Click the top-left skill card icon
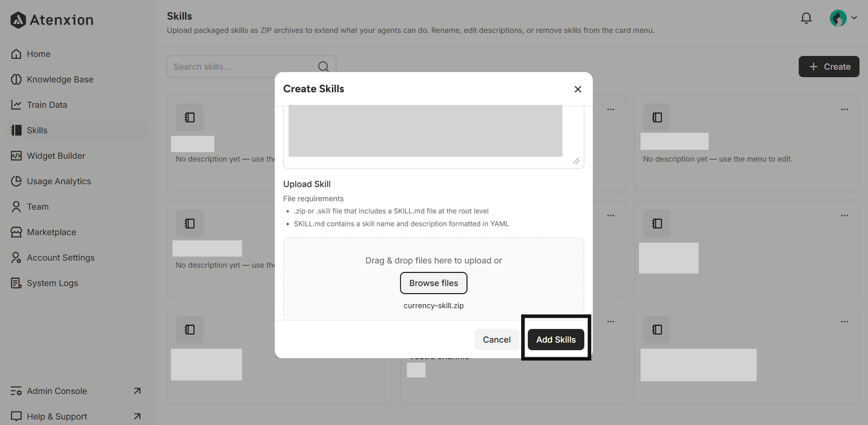Screen dimensions: 868x425 (189, 117)
